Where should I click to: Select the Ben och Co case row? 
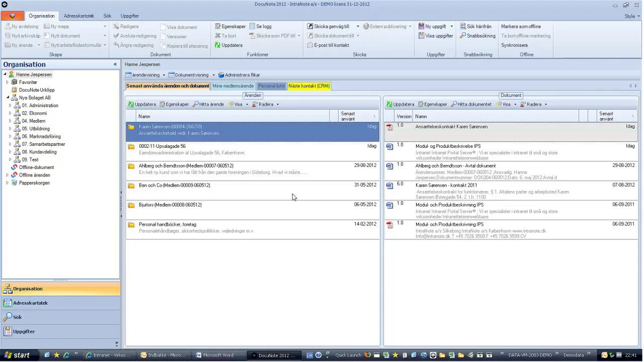(253, 191)
